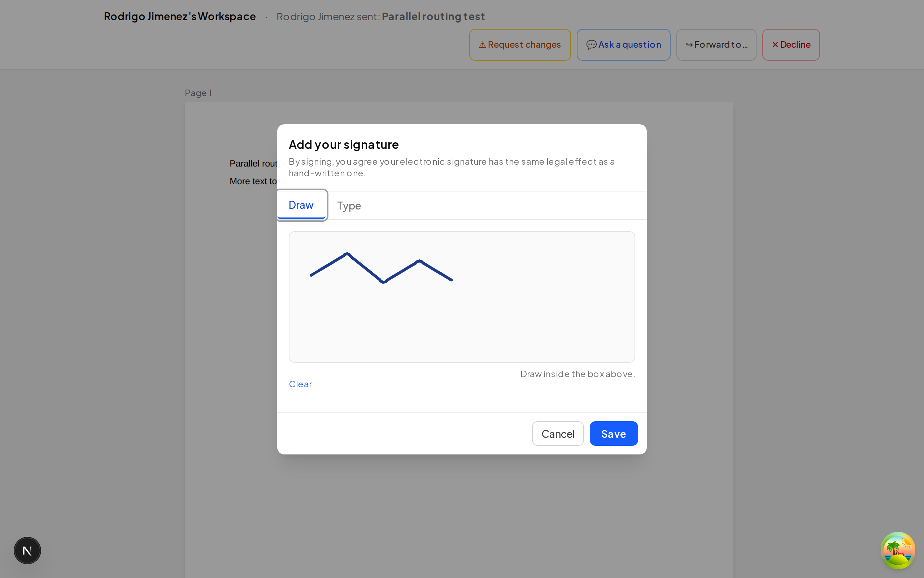Cancel the signature dialog
Screen dimensions: 924x578
pyautogui.click(x=558, y=433)
